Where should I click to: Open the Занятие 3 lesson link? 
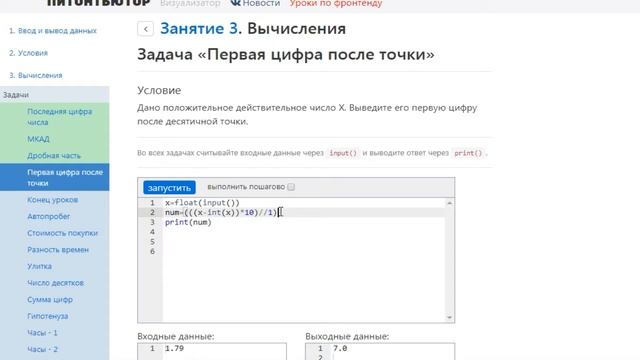click(x=199, y=29)
